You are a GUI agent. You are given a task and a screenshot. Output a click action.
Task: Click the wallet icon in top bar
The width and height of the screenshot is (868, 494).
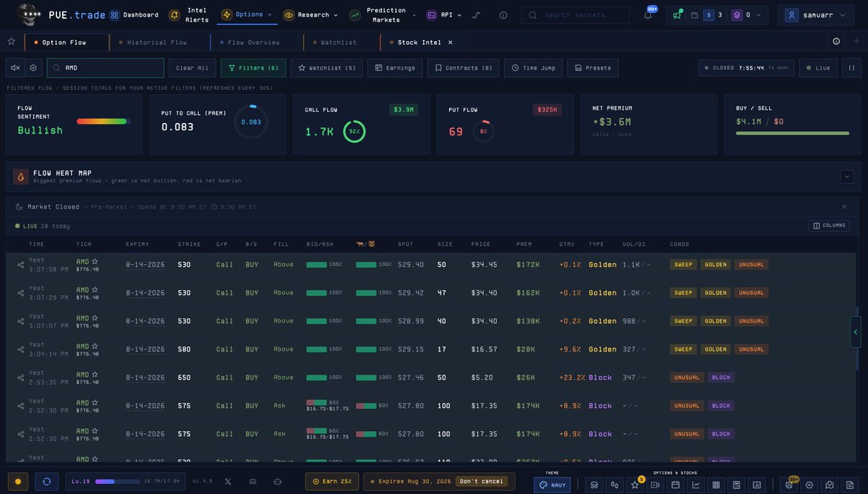point(694,14)
